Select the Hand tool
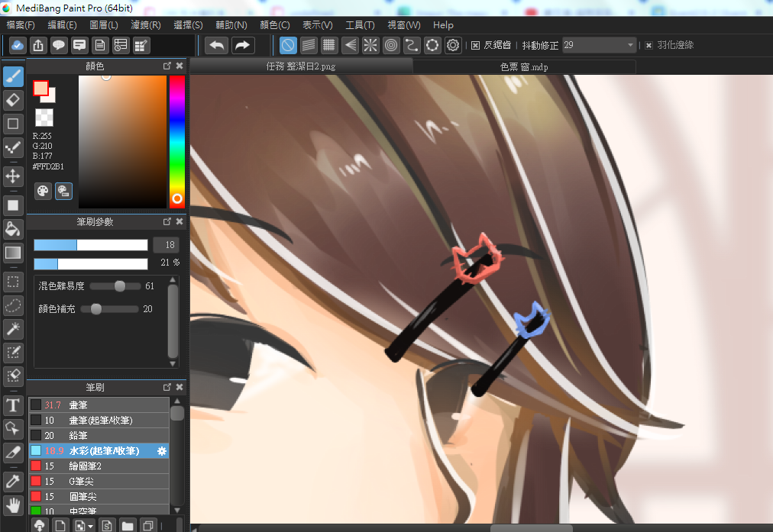This screenshot has width=773, height=532. tap(13, 505)
